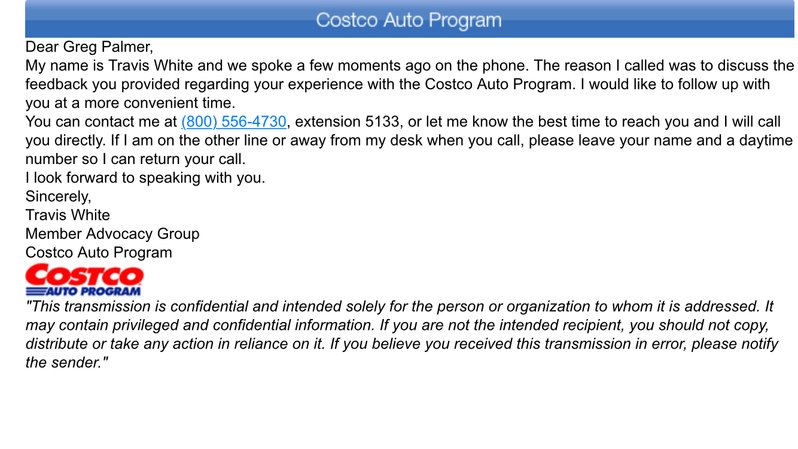Call the (800) 556-4730 phone link
This screenshot has height=449, width=798.
point(234,122)
